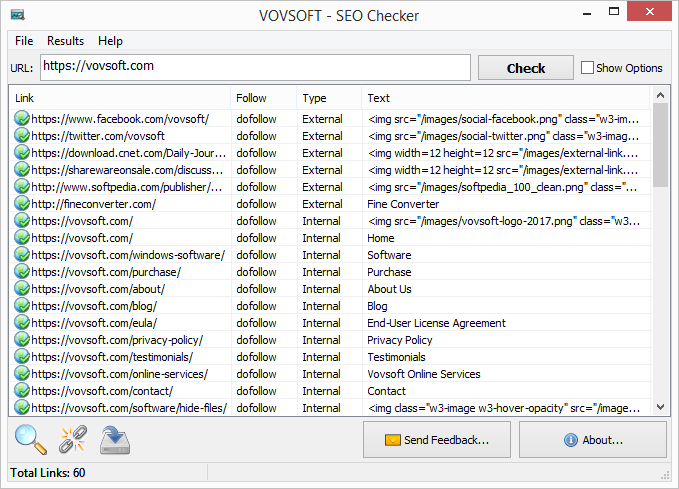679x489 pixels.
Task: Click the save-to-drive export icon
Action: click(x=115, y=440)
